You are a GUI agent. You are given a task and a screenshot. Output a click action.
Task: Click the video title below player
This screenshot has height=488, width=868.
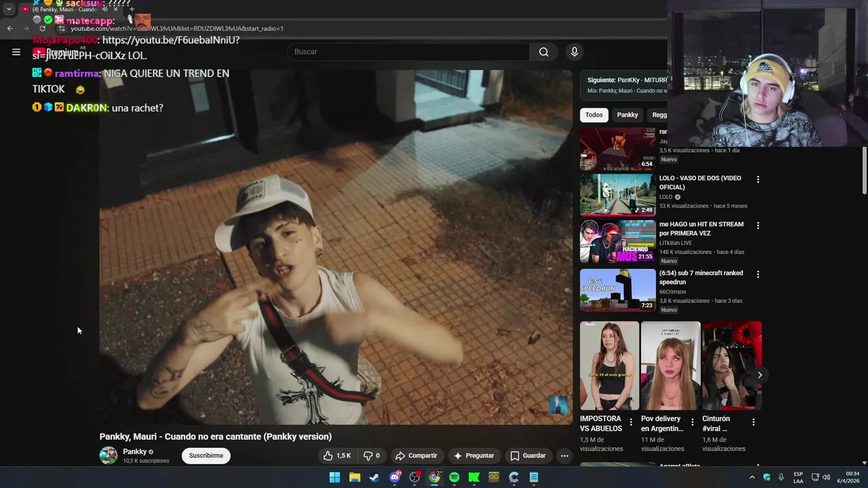pos(216,436)
